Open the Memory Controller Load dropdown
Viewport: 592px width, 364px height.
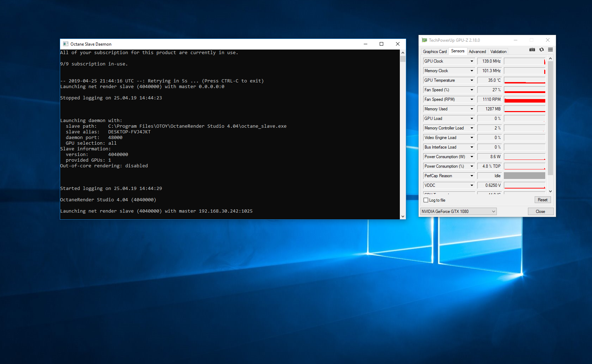tap(472, 128)
